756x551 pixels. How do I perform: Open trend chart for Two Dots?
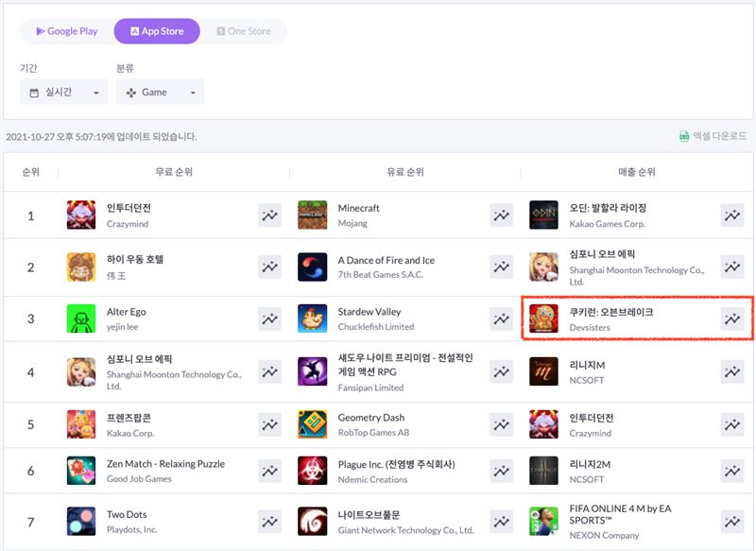point(270,522)
